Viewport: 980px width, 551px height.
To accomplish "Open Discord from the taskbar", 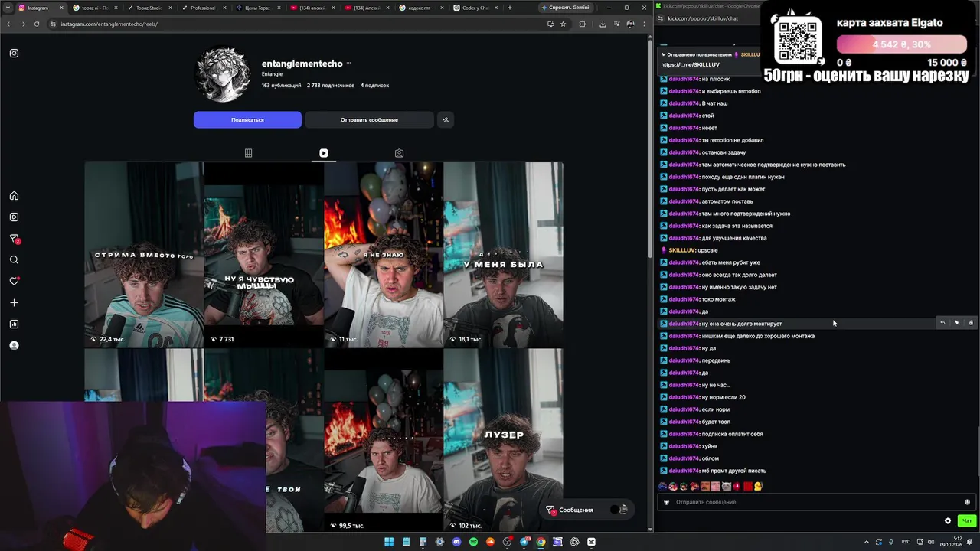I will [x=457, y=542].
